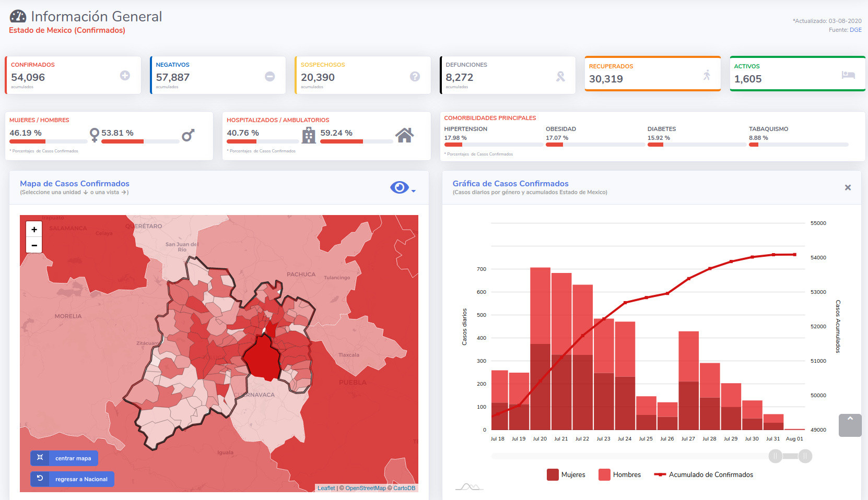Toggle map visibility with the eye icon
The height and width of the screenshot is (500, 868).
coord(400,187)
